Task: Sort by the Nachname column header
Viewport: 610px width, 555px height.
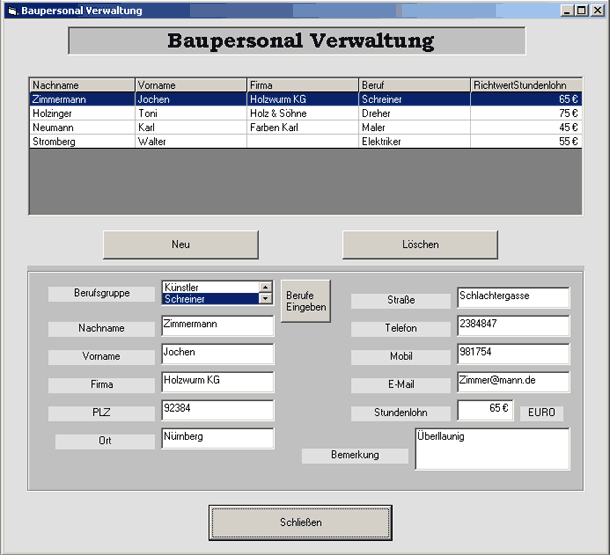Action: 82,86
